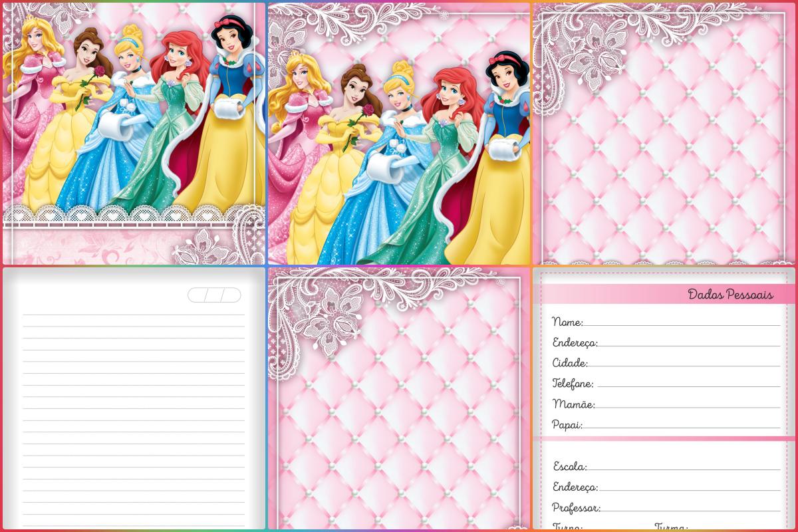Open the princess cover with lace top border
This screenshot has width=798, height=532.
coord(399,133)
